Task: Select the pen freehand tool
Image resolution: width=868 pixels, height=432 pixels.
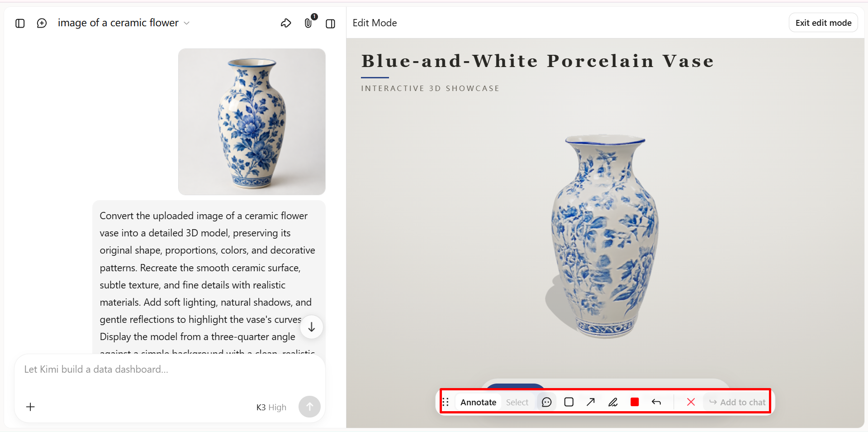Action: coord(613,402)
